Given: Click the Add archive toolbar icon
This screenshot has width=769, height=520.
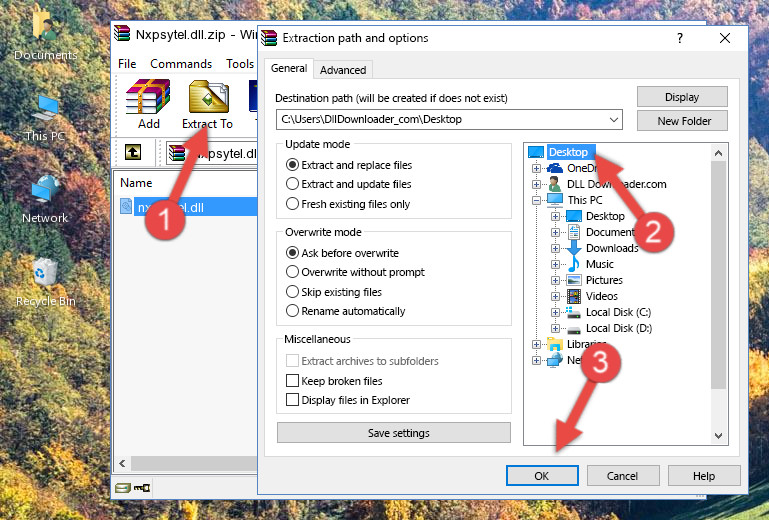Looking at the screenshot, I should coord(148,104).
